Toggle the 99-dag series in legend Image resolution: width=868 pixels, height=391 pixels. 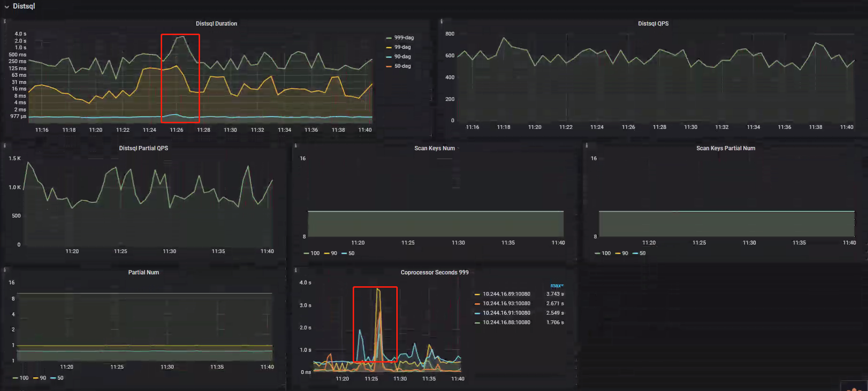click(x=402, y=47)
